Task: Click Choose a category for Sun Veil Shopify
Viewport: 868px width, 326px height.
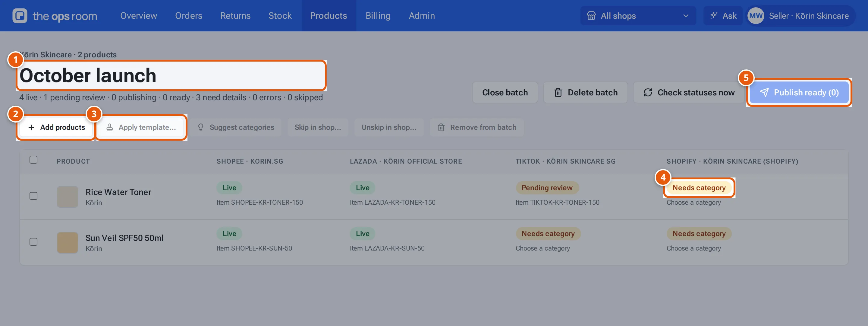Action: click(x=693, y=248)
